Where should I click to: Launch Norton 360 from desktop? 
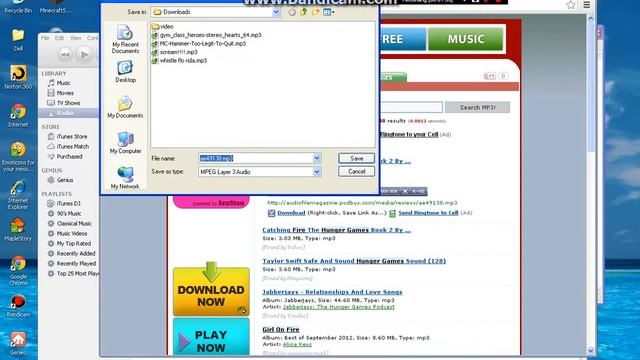[18, 77]
